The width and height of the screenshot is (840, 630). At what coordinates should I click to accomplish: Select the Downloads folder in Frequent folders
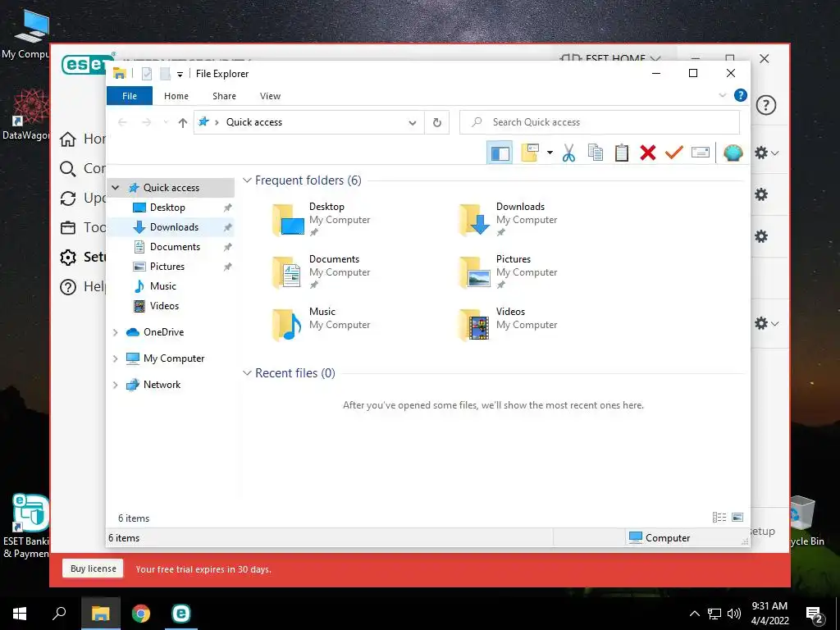tap(509, 220)
